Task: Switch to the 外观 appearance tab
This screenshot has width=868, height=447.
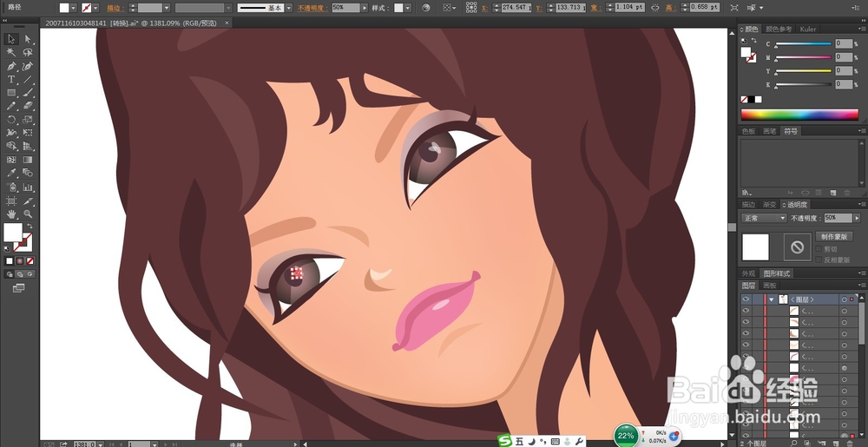Action: tap(748, 273)
